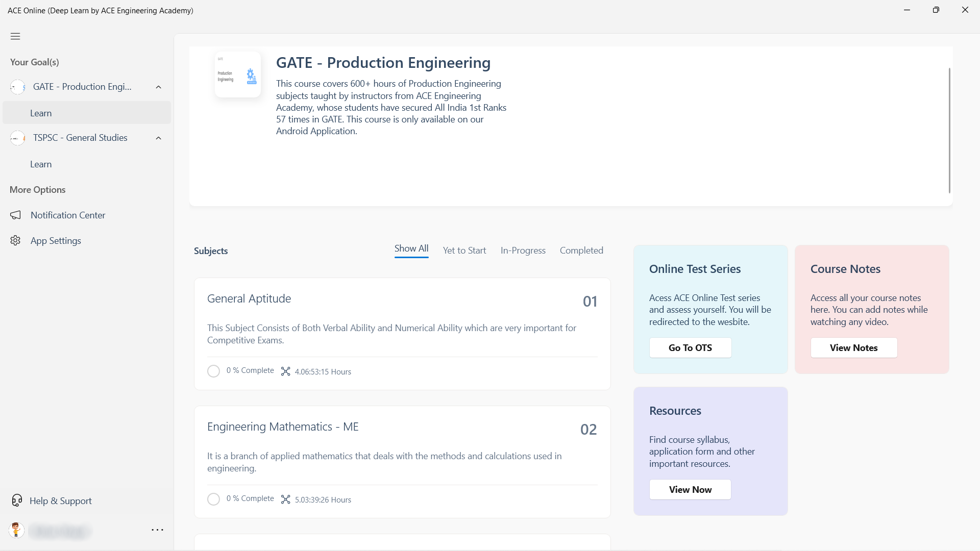Screen dimensions: 980x551
Task: Click the user profile avatar
Action: coord(16,531)
